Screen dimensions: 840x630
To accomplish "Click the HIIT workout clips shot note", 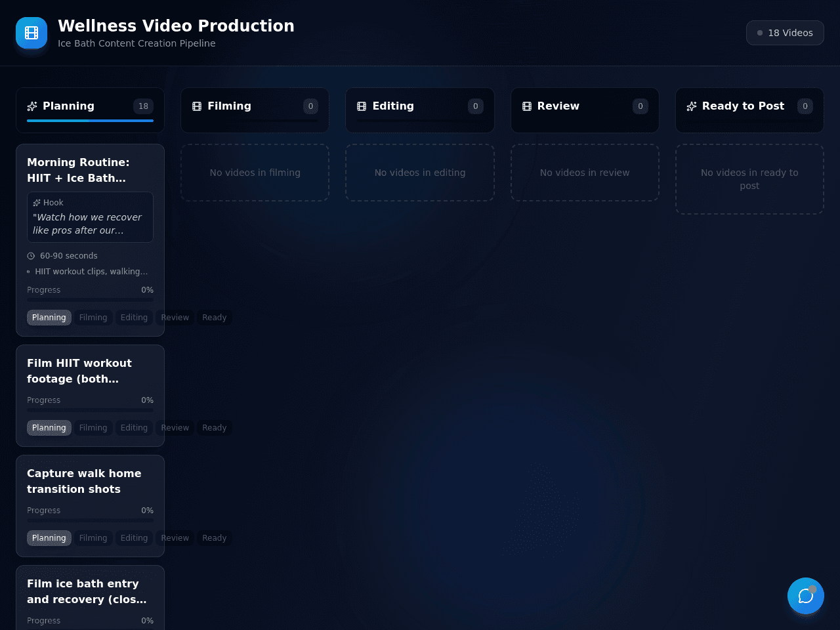I will coord(91,272).
